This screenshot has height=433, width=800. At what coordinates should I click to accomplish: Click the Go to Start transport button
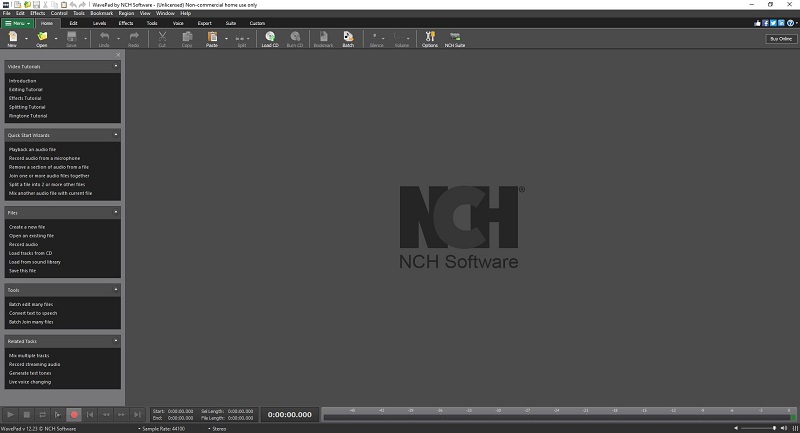pos(90,415)
